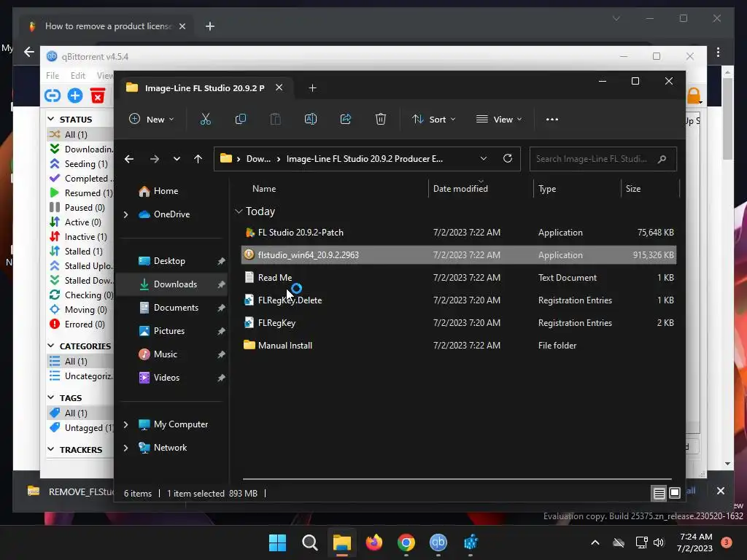Screen dimensions: 747x560
Task: Open the New dropdown in Explorer
Action: [152, 119]
